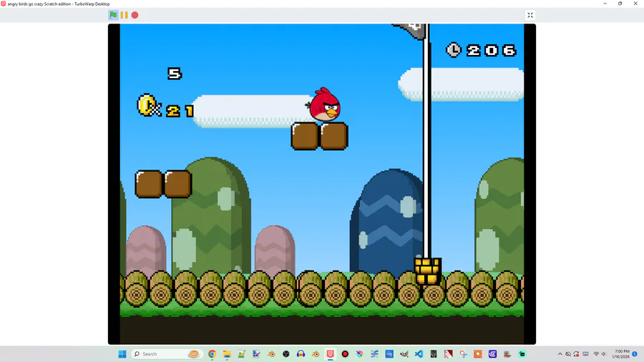The width and height of the screenshot is (644, 362).
Task: Expand the hidden system tray icons chevron
Action: (x=560, y=354)
